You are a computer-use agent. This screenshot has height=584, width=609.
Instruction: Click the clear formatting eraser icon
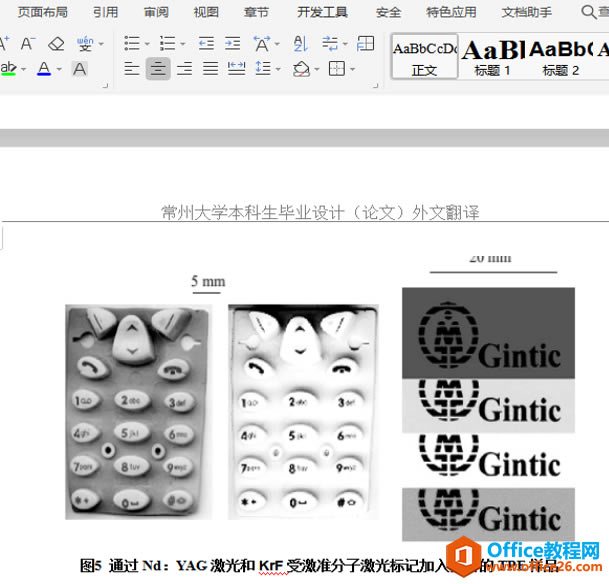(x=56, y=44)
